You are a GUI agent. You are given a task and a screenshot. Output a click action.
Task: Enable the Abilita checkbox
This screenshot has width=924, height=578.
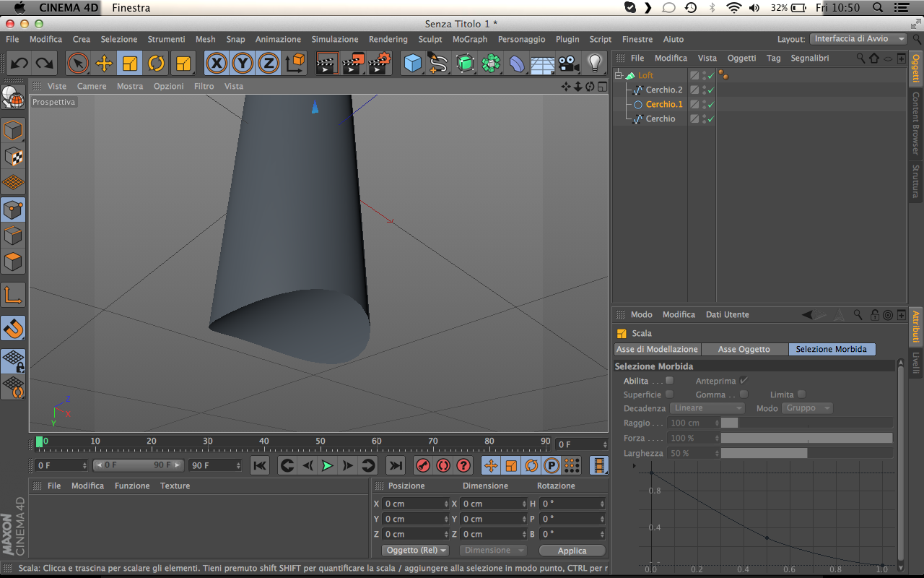tap(669, 381)
